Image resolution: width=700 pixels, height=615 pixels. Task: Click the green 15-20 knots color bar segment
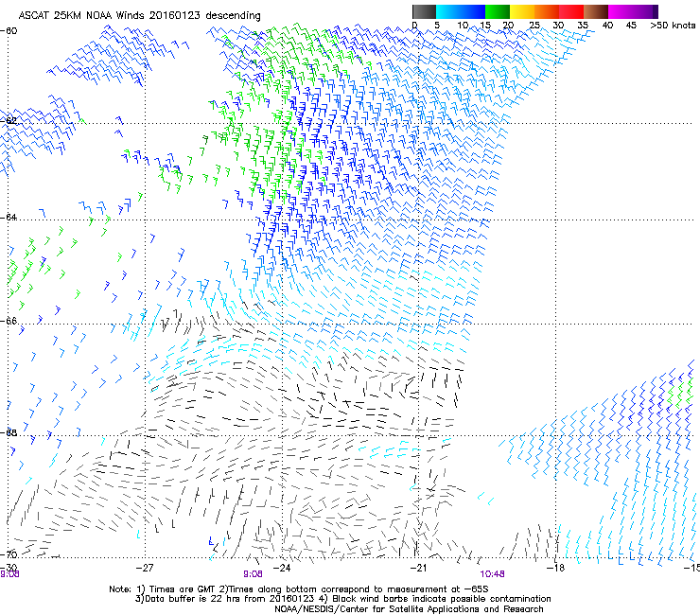pos(498,11)
